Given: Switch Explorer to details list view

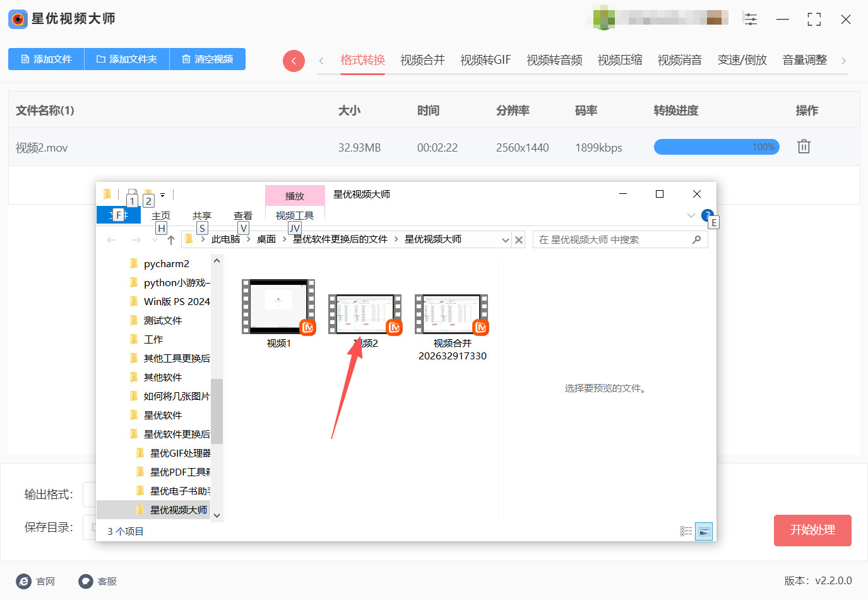Looking at the screenshot, I should pos(686,531).
